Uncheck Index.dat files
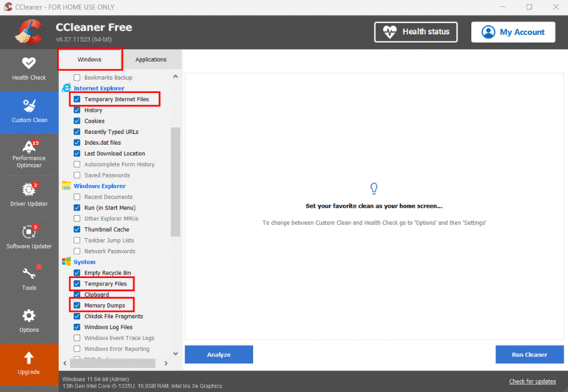This screenshot has width=568, height=392. pos(77,143)
